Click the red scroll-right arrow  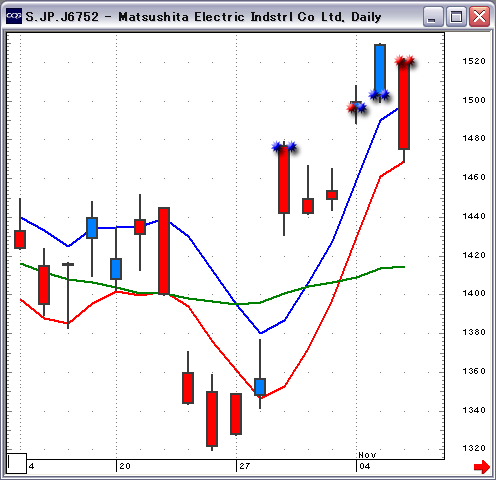tap(482, 466)
